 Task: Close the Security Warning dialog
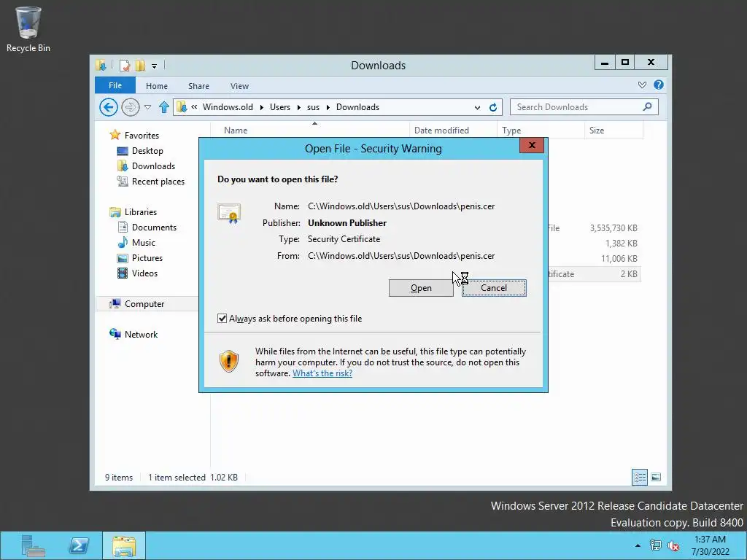pos(532,145)
